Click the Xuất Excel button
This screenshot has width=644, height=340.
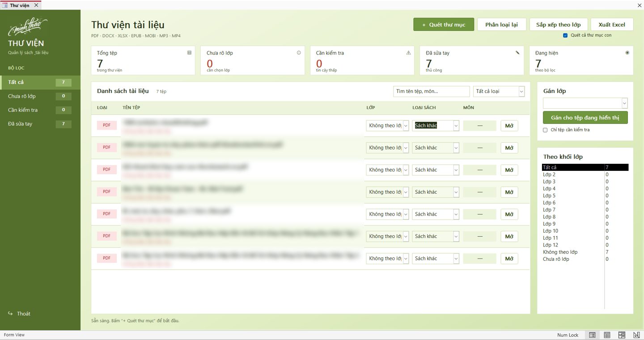[612, 25]
